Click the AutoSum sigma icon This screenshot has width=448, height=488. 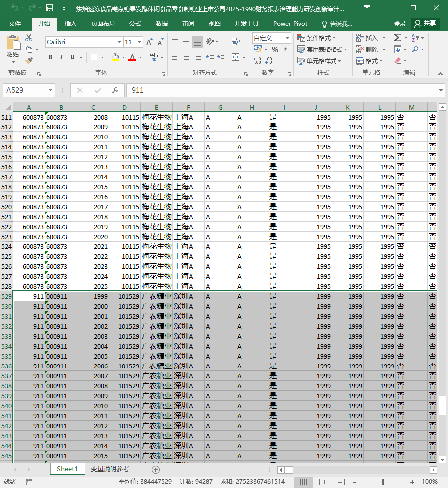tap(397, 38)
